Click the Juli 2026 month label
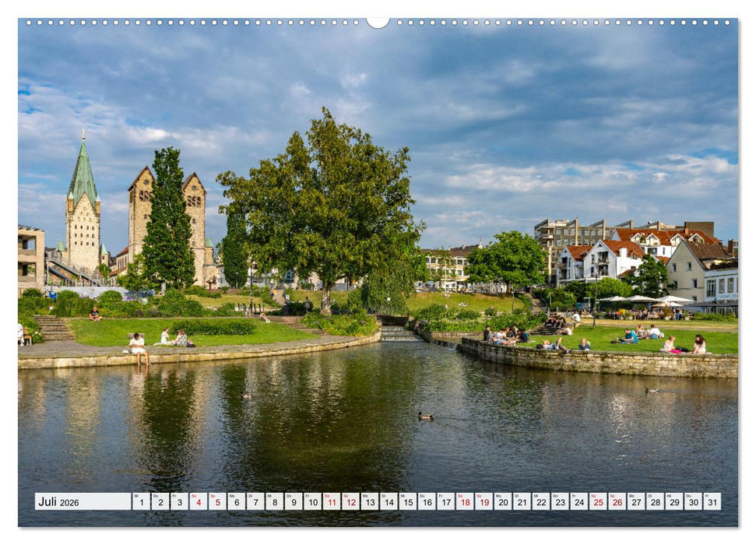The image size is (756, 545). [48, 502]
